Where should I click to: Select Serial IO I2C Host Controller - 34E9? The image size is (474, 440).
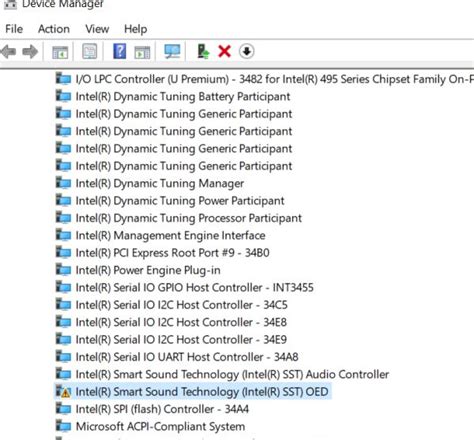coord(181,339)
